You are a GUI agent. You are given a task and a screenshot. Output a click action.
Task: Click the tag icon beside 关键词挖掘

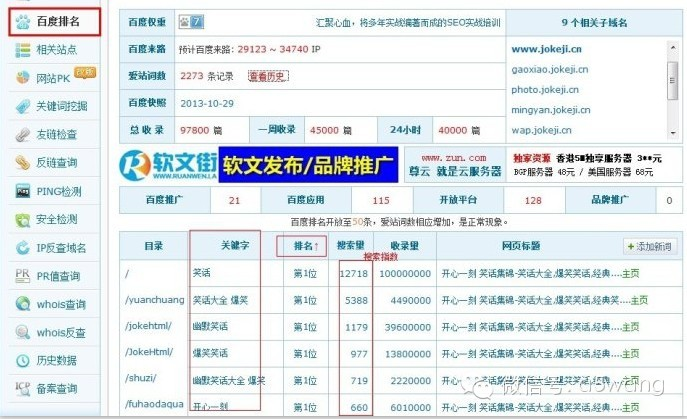click(x=23, y=107)
